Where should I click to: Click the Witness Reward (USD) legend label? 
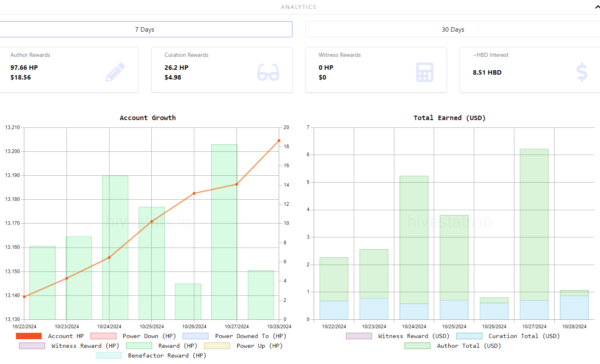(414, 336)
